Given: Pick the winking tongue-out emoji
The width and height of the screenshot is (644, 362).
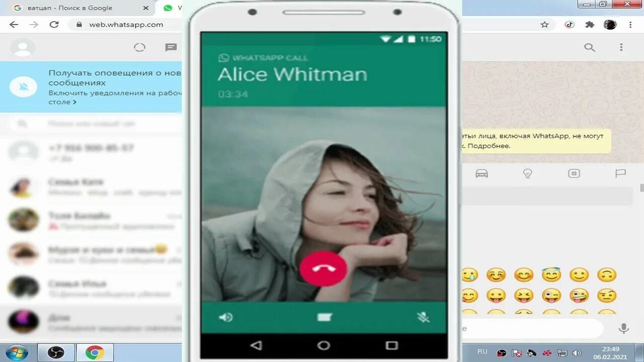Looking at the screenshot, I should (551, 296).
